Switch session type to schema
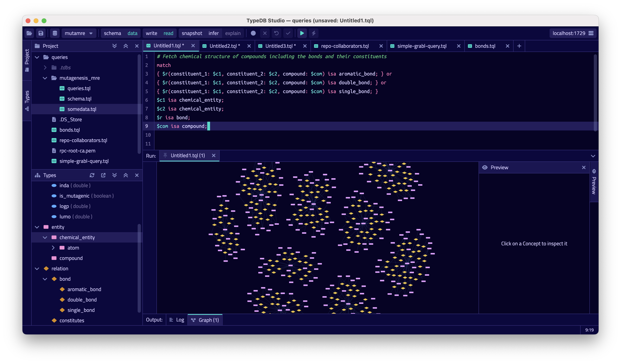 coord(112,33)
